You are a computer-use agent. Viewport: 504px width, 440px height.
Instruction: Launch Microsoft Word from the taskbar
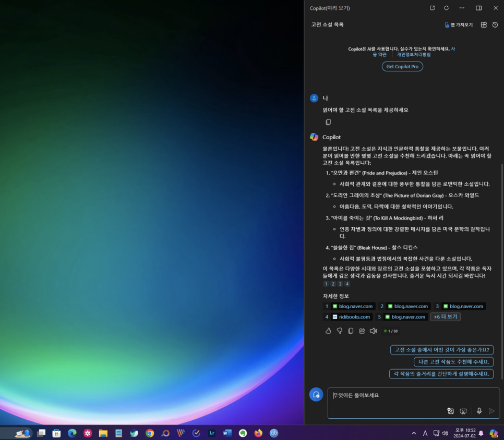pyautogui.click(x=227, y=433)
